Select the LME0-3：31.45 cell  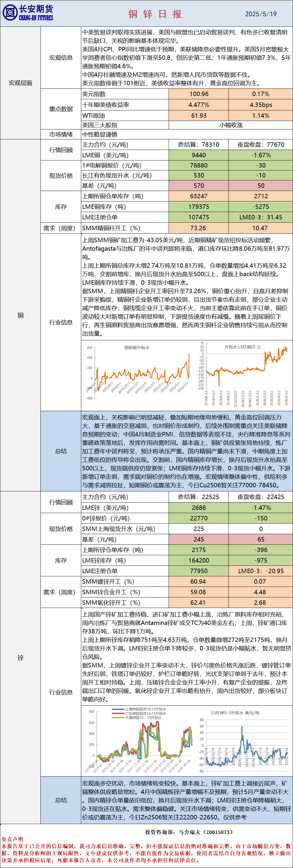(261, 217)
